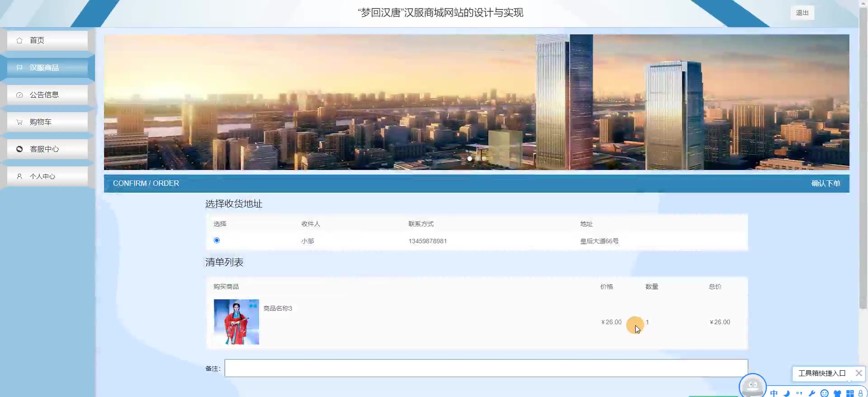Close the 工具箱快捷入口 tooltip
The width and height of the screenshot is (868, 397).
click(859, 373)
